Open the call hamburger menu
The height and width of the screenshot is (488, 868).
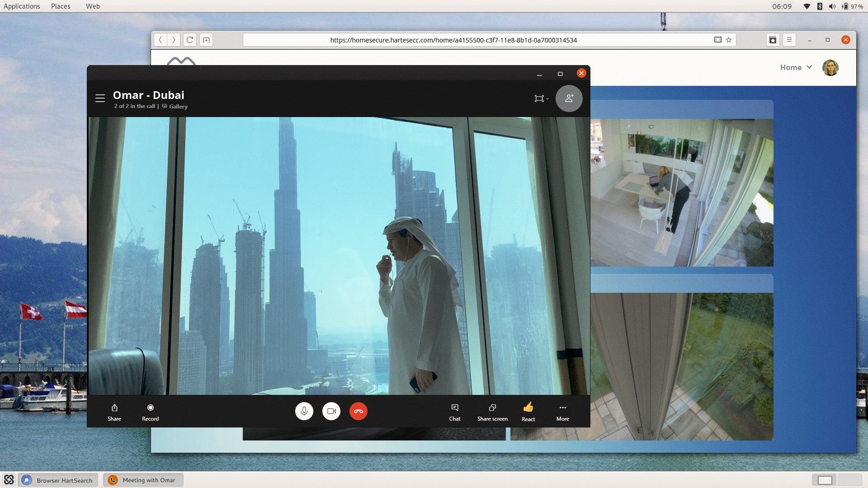pos(100,98)
